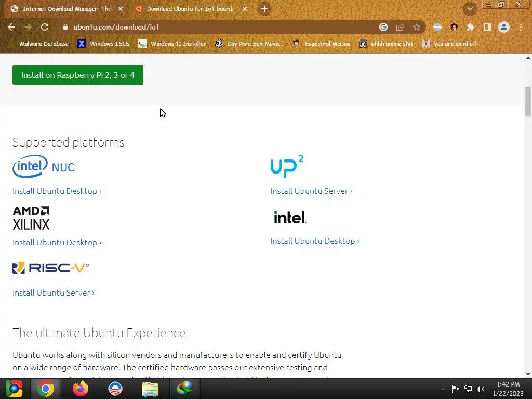532x399 pixels.
Task: Open Install Ubuntu Server under RISC-V
Action: point(54,293)
